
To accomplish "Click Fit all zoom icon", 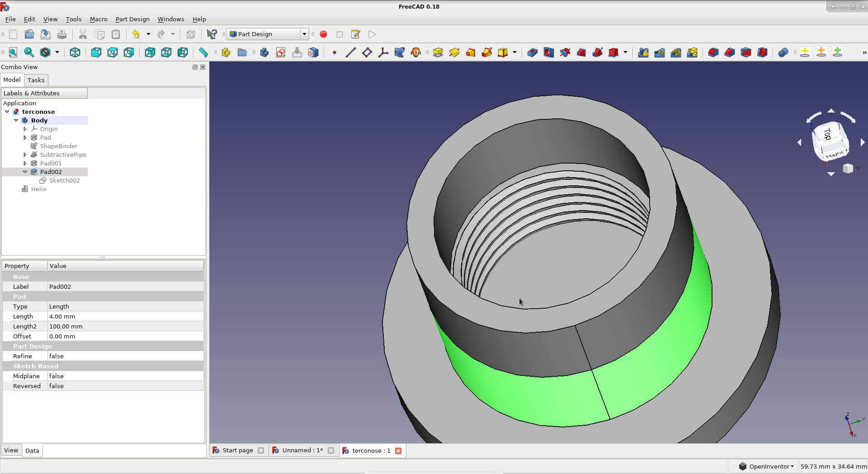I will [x=13, y=52].
